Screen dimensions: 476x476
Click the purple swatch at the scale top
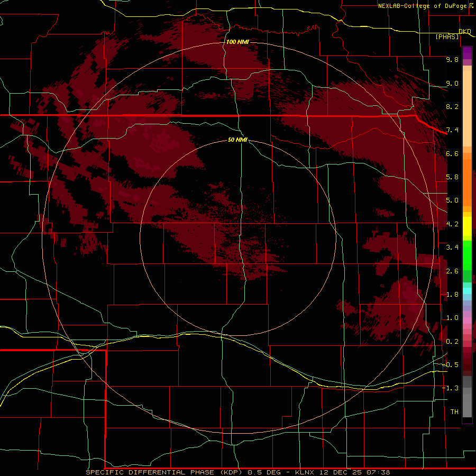[467, 53]
